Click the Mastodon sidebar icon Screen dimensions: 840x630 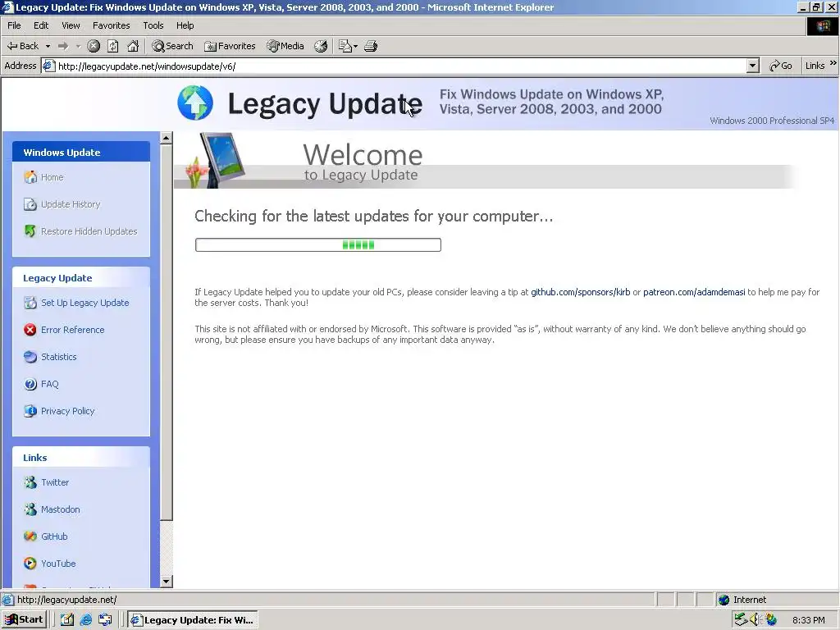click(30, 509)
